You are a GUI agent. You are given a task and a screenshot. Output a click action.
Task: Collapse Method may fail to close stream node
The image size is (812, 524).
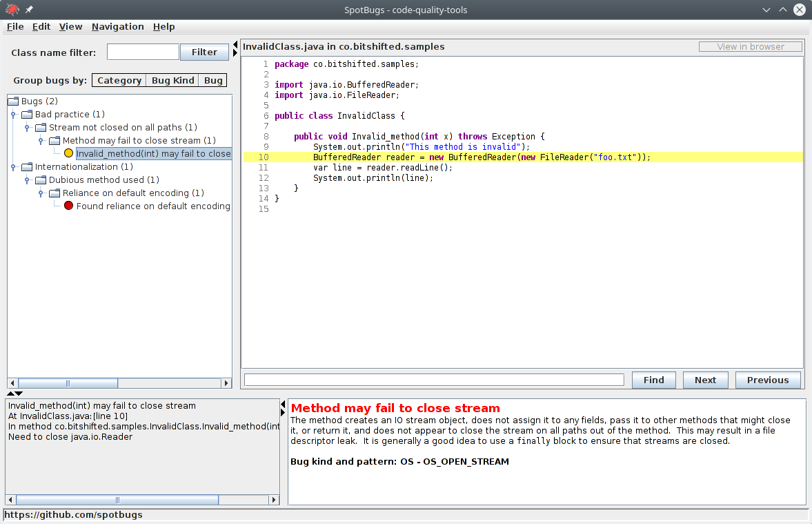(41, 140)
